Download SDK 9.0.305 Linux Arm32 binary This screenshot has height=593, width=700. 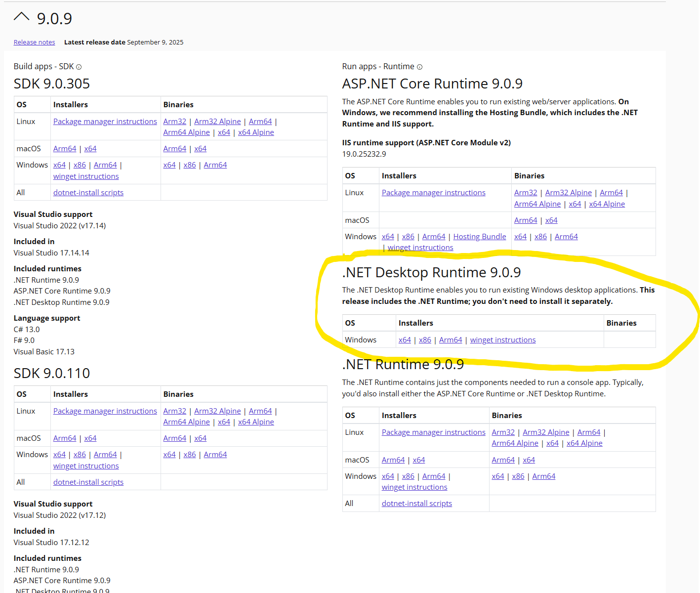click(175, 122)
